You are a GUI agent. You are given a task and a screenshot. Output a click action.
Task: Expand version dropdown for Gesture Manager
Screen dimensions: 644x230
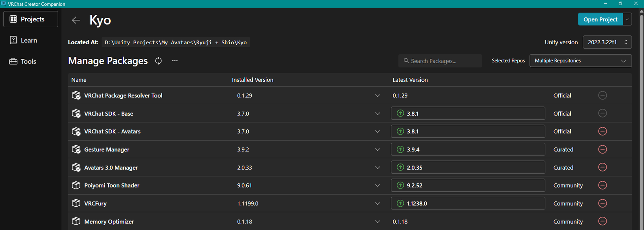pos(378,149)
